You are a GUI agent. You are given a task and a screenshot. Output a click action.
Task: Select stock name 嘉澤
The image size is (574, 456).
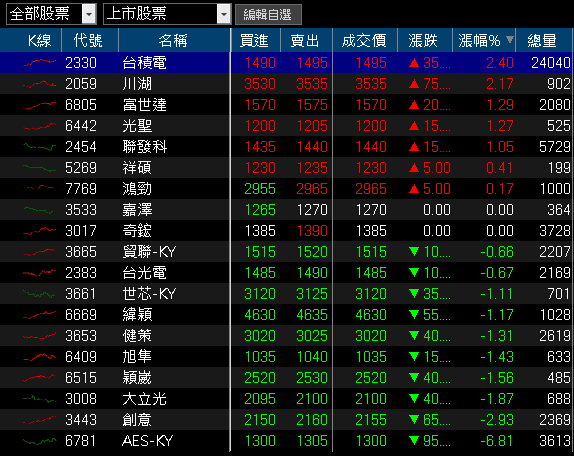(x=137, y=210)
